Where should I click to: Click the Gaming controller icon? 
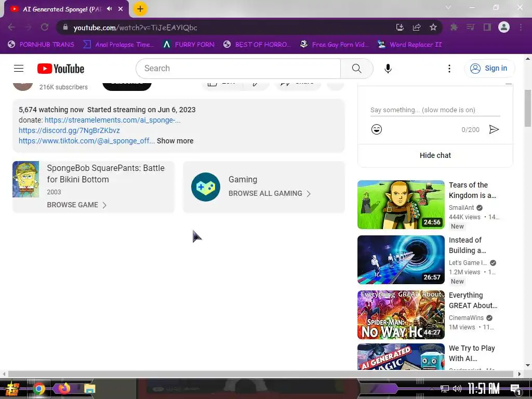coord(206,187)
